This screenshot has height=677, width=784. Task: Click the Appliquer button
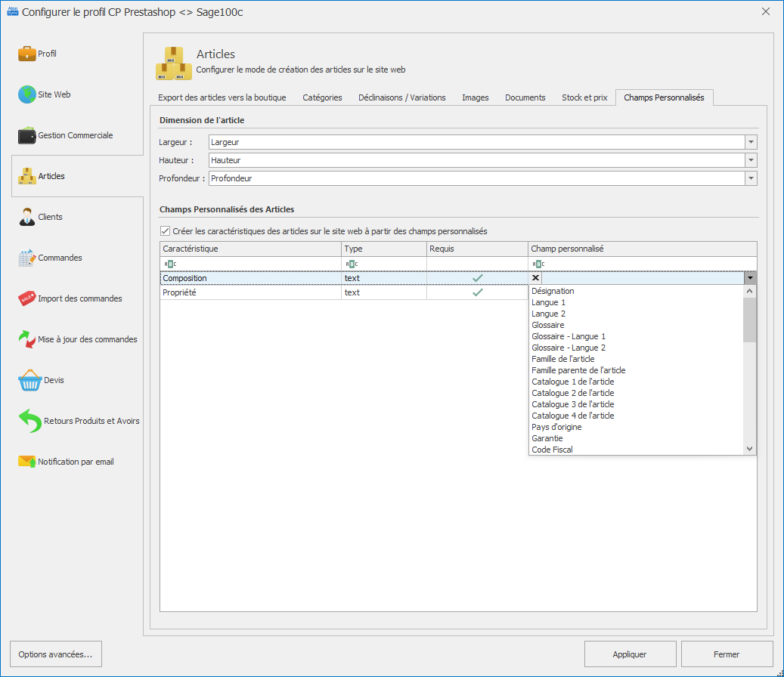point(630,654)
